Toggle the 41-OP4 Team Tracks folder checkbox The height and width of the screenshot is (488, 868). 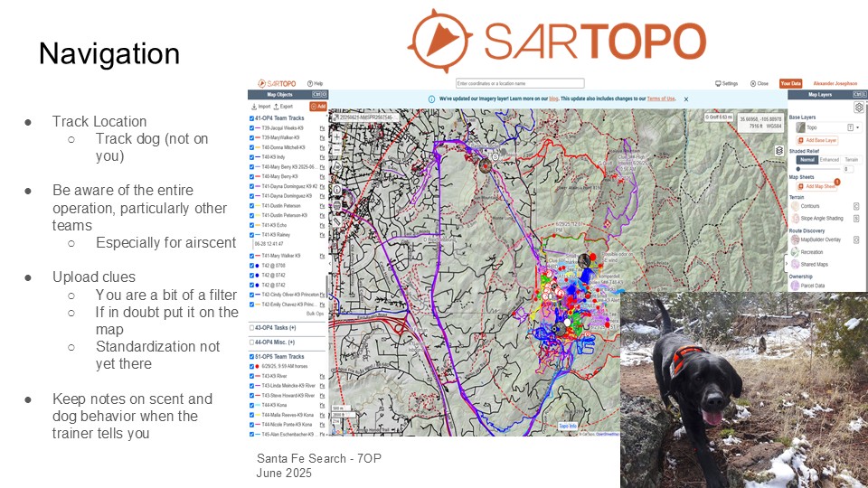(x=252, y=118)
